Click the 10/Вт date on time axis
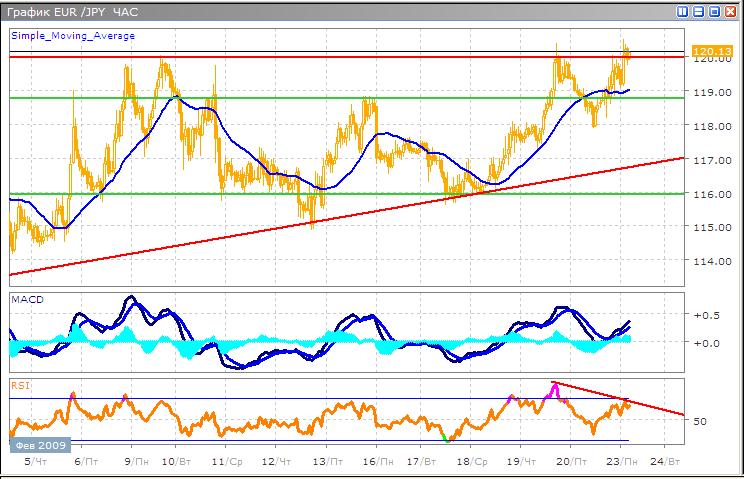The width and height of the screenshot is (744, 479). (x=177, y=462)
